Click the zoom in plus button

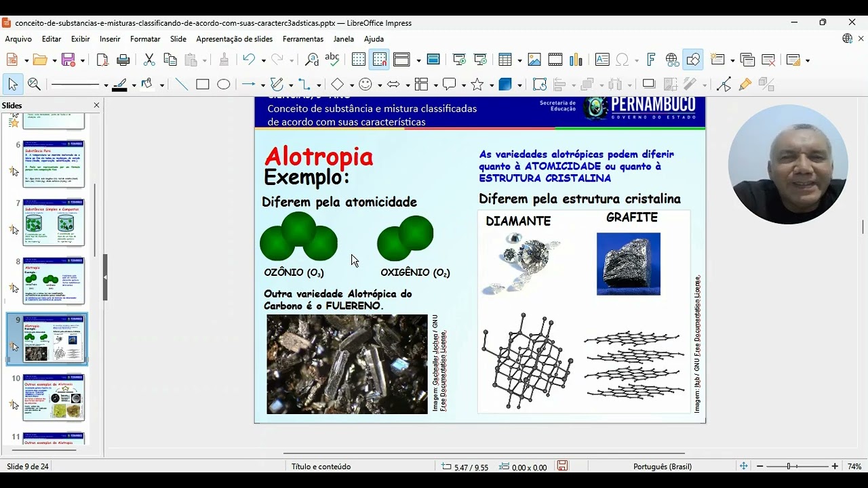point(834,466)
